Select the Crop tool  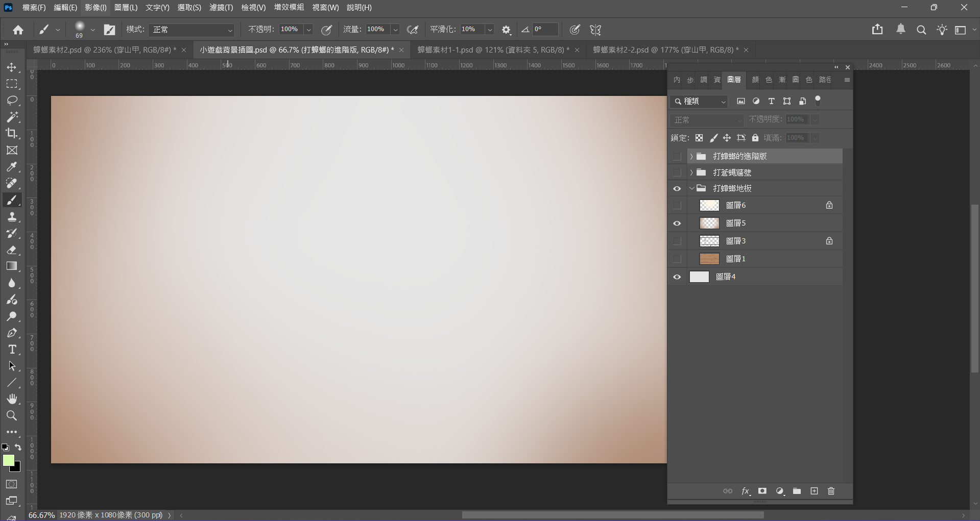(x=12, y=134)
